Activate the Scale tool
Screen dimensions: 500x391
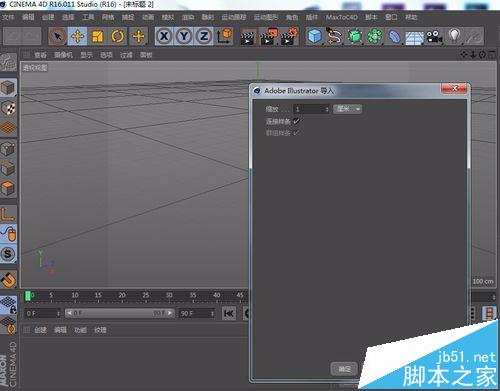pyautogui.click(x=97, y=36)
